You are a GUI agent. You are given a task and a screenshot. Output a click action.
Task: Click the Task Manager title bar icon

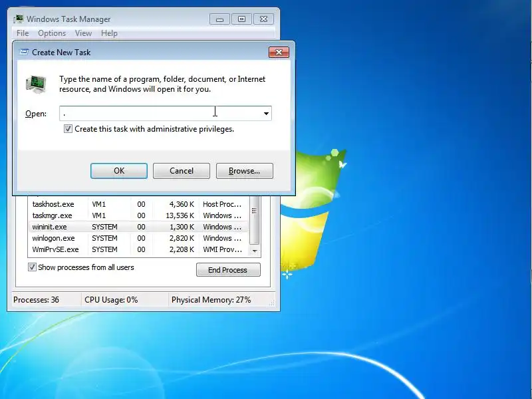tap(19, 19)
